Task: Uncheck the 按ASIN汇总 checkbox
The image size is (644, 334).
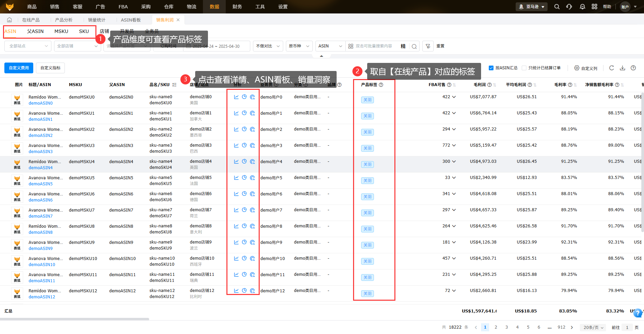Action: (x=491, y=68)
